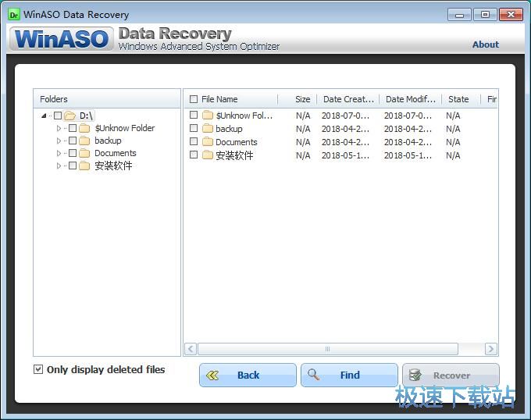The image size is (531, 420).
Task: Minimize the WinASO Data Recovery window
Action: 459,15
